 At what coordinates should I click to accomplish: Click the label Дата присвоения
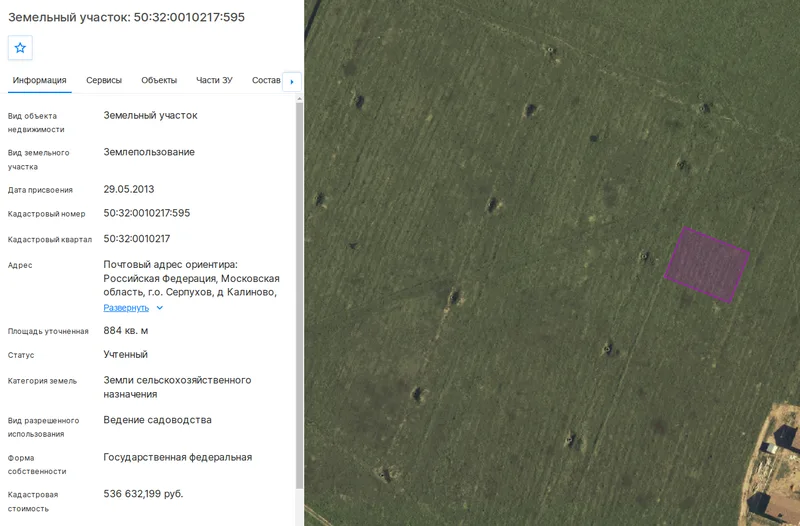(40, 190)
